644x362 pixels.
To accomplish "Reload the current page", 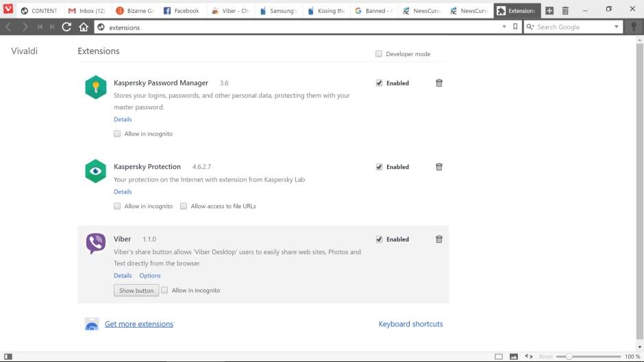I will click(66, 27).
